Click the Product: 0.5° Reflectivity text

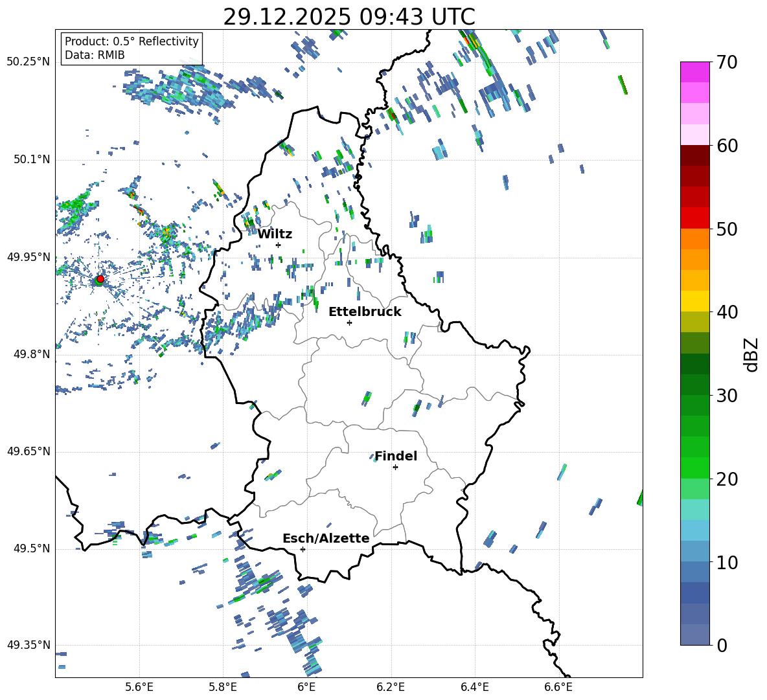pos(132,41)
